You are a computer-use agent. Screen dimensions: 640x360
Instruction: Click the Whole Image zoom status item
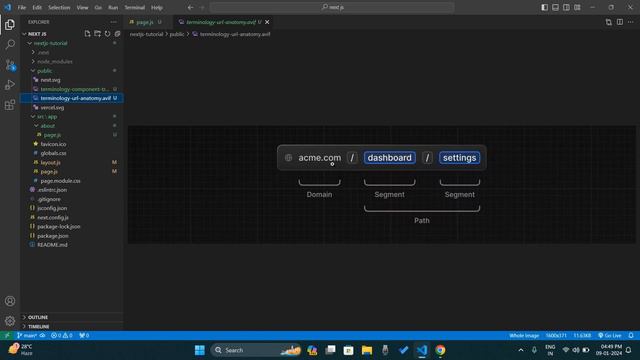524,336
